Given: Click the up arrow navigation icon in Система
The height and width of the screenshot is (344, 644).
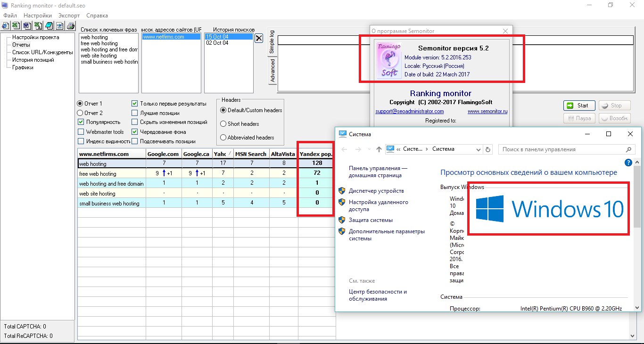Looking at the screenshot, I should 379,149.
